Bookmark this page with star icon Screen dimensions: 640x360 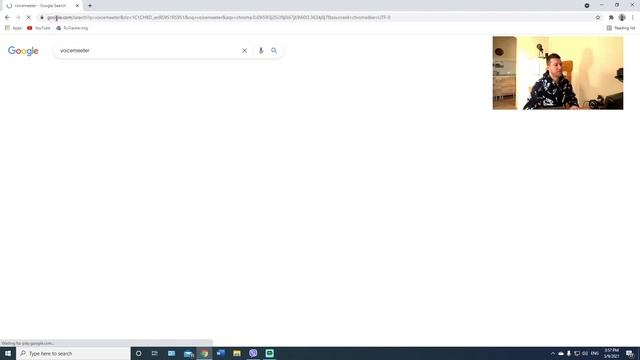pyautogui.click(x=598, y=18)
